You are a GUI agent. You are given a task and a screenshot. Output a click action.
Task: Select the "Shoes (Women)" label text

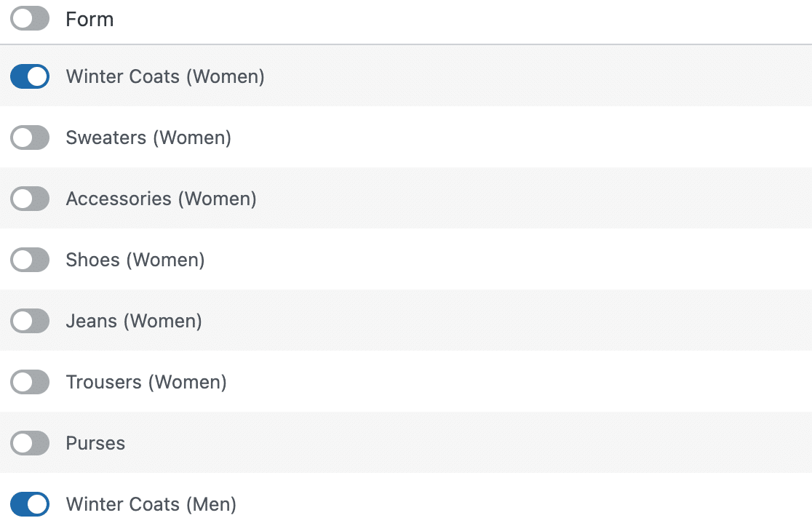(135, 260)
